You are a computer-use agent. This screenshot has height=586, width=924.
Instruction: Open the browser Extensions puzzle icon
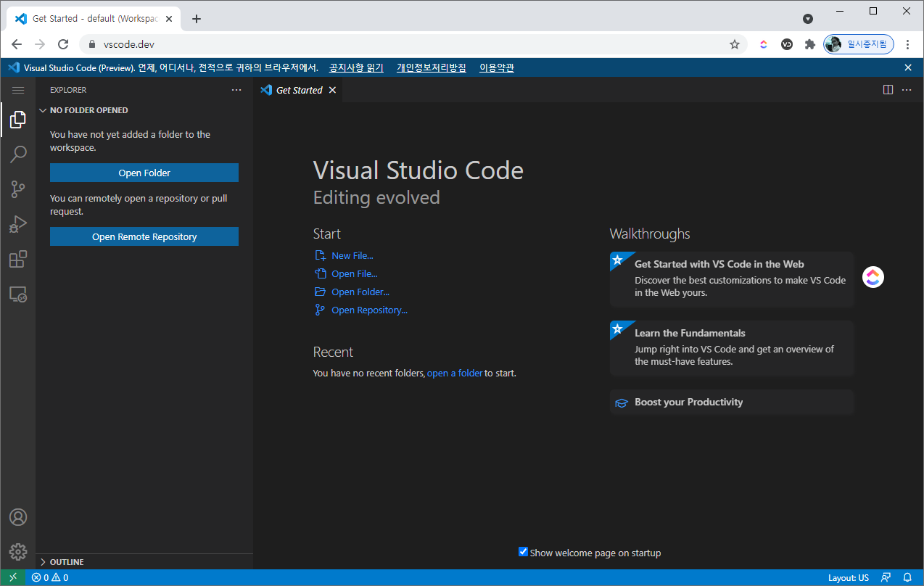[810, 44]
